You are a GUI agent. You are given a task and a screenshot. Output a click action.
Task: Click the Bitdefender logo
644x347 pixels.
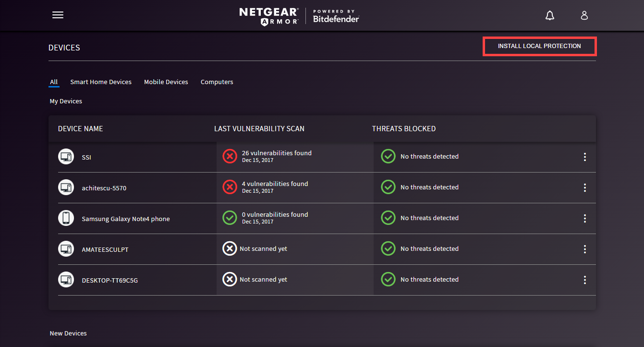tap(336, 16)
